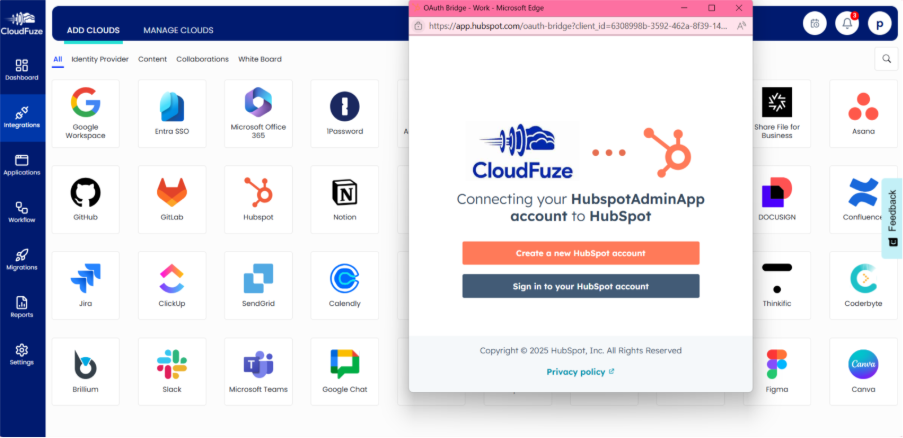Choose the 1Password cloud card
Image resolution: width=903 pixels, height=438 pixels.
coord(344,113)
